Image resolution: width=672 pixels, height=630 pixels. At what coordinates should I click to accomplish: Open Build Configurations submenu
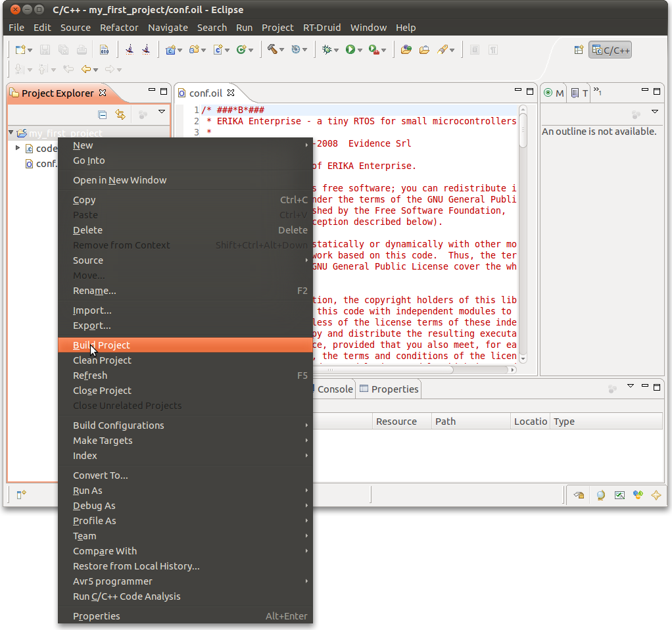pyautogui.click(x=185, y=425)
